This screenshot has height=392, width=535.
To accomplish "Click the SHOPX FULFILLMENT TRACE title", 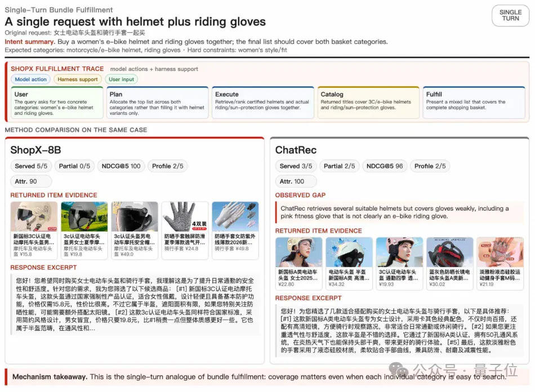I will coord(57,69).
